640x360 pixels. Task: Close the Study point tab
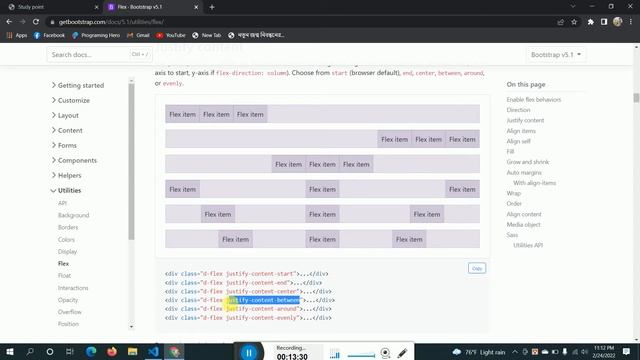[x=96, y=7]
